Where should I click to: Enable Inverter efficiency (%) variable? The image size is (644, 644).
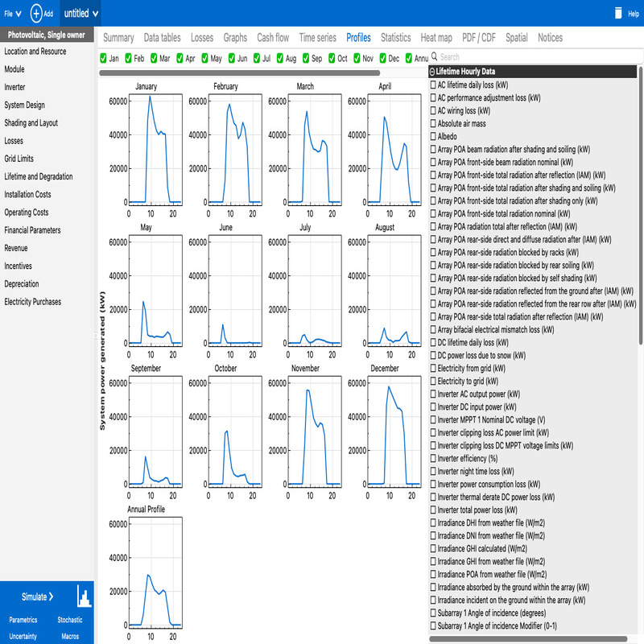[x=433, y=458]
